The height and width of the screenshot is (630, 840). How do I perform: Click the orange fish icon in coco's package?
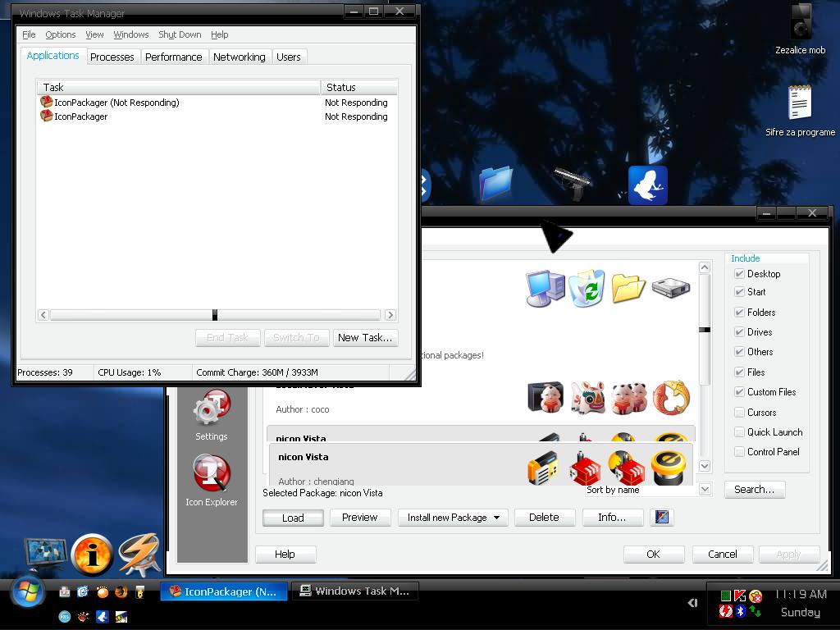(671, 398)
